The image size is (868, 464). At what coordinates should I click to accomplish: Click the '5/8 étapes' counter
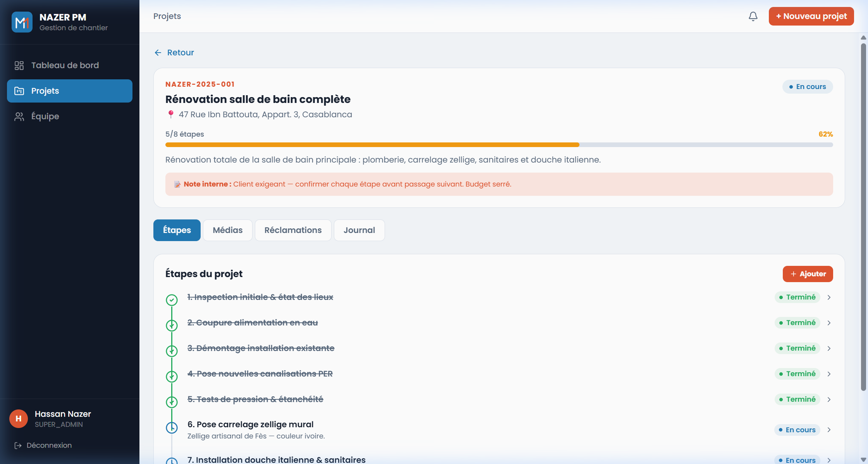(x=185, y=134)
